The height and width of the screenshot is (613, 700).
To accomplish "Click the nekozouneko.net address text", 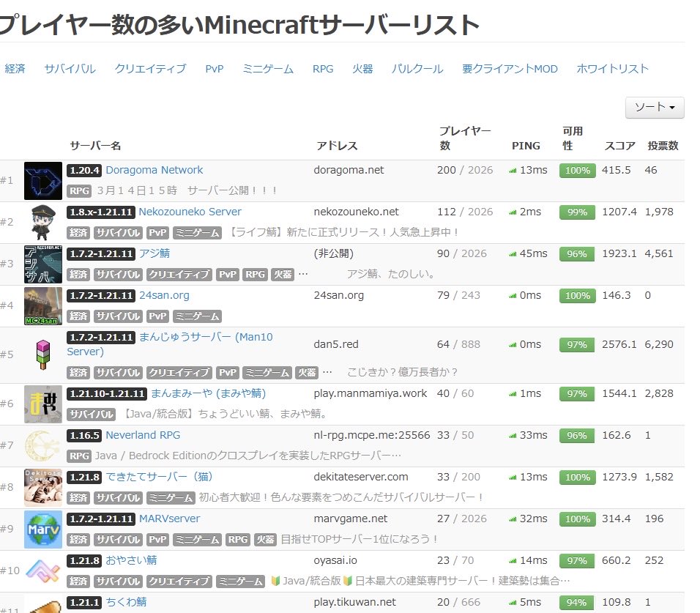I will coord(357,212).
